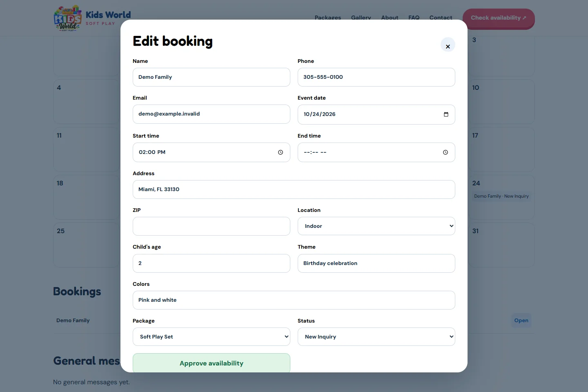
Task: Click the Check availability header button
Action: [499, 18]
